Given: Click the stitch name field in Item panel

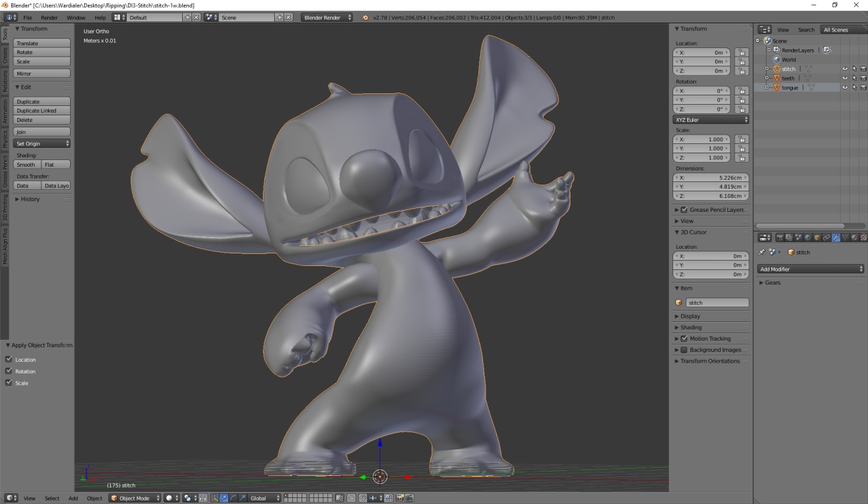Looking at the screenshot, I should [717, 303].
